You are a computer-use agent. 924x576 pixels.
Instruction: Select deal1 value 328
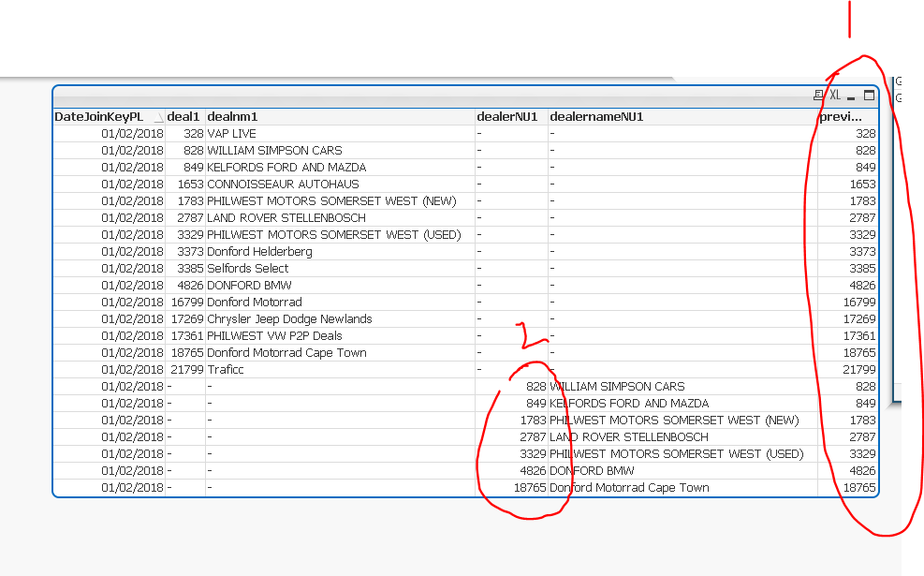pos(193,134)
